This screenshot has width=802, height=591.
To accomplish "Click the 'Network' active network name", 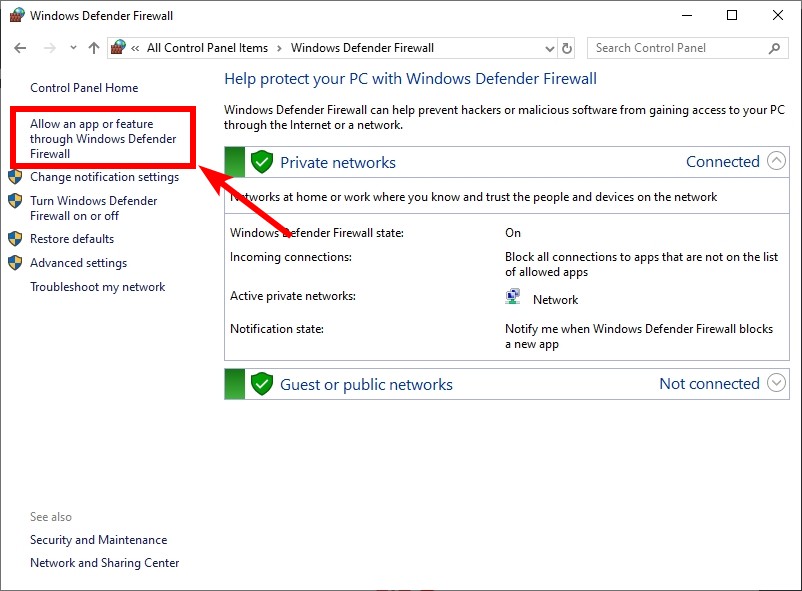I will [x=555, y=300].
